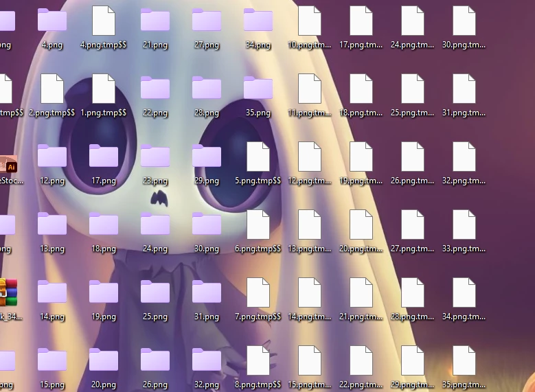Select the 13.png folder

[x=52, y=224]
